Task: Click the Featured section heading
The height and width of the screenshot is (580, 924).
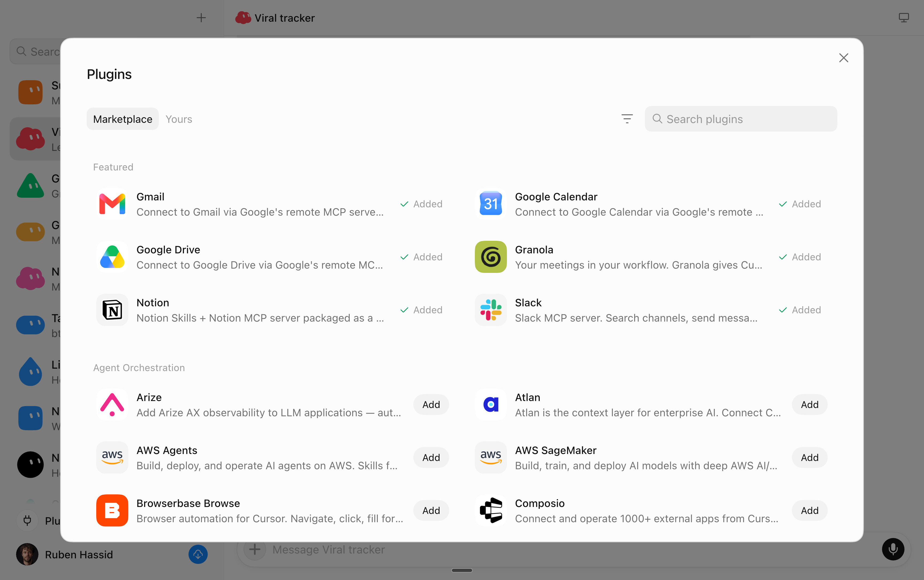Action: pyautogui.click(x=113, y=167)
